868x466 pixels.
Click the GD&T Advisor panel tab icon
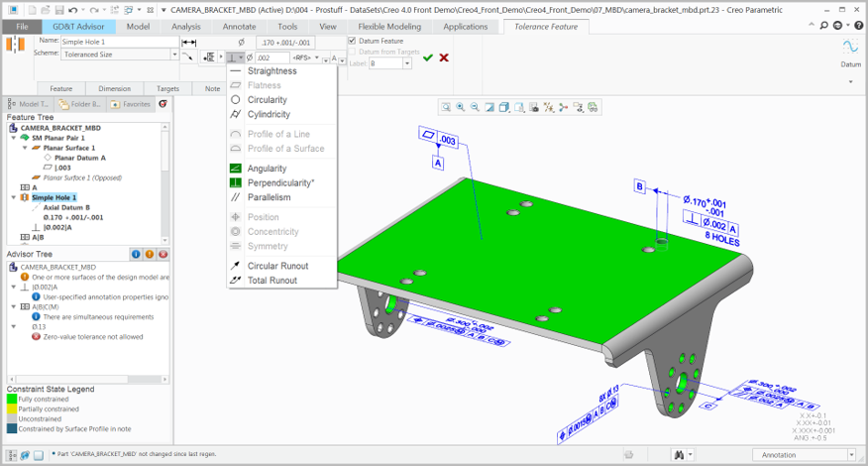pos(163,104)
